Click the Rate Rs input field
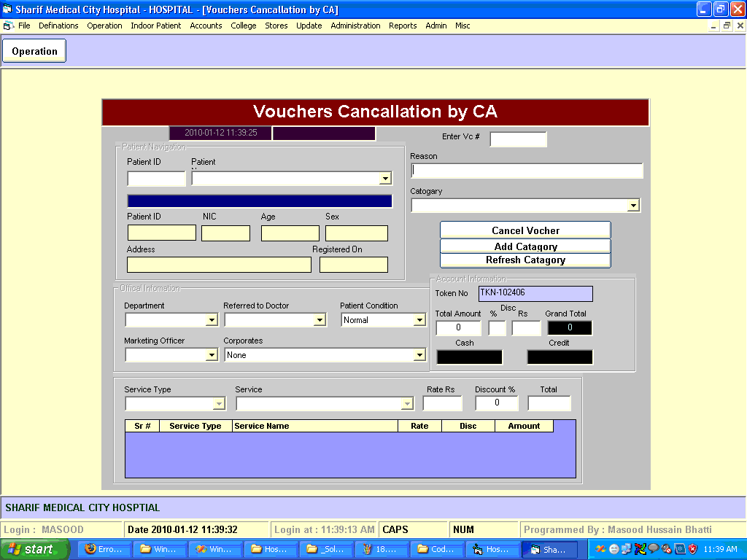 coord(442,402)
